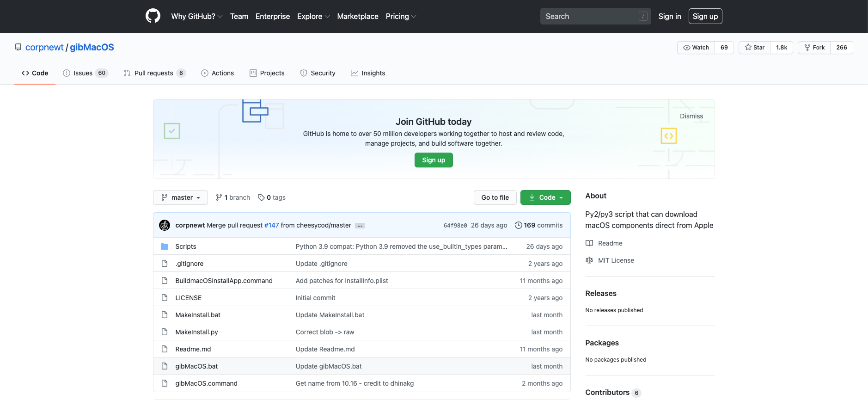Open the corpnewt owner link
This screenshot has height=400, width=868.
point(44,47)
